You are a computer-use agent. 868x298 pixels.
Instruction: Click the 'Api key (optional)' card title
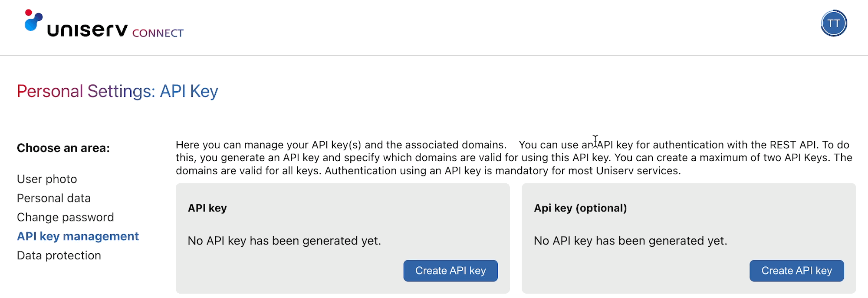[580, 208]
